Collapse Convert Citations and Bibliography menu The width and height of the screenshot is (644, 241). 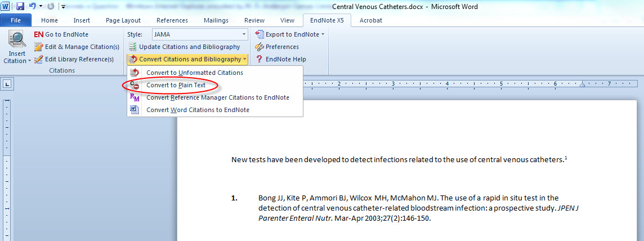(187, 59)
